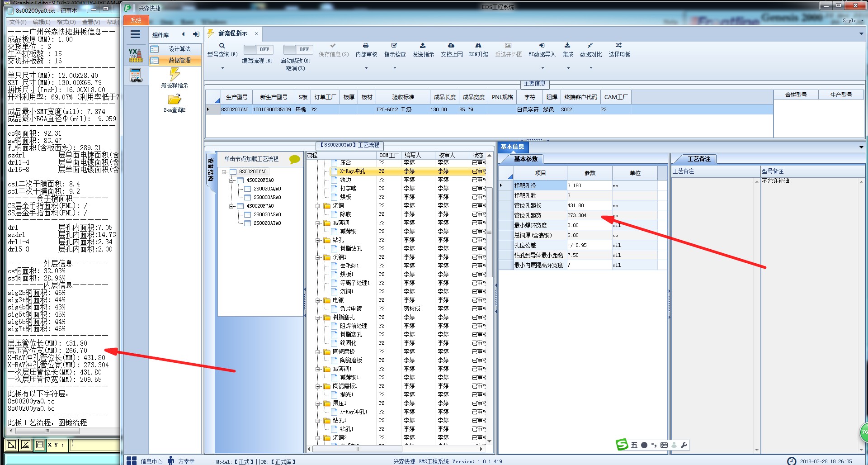Collapse the 电镀 process folder
Viewport: 868px width, 465px height.
point(318,300)
